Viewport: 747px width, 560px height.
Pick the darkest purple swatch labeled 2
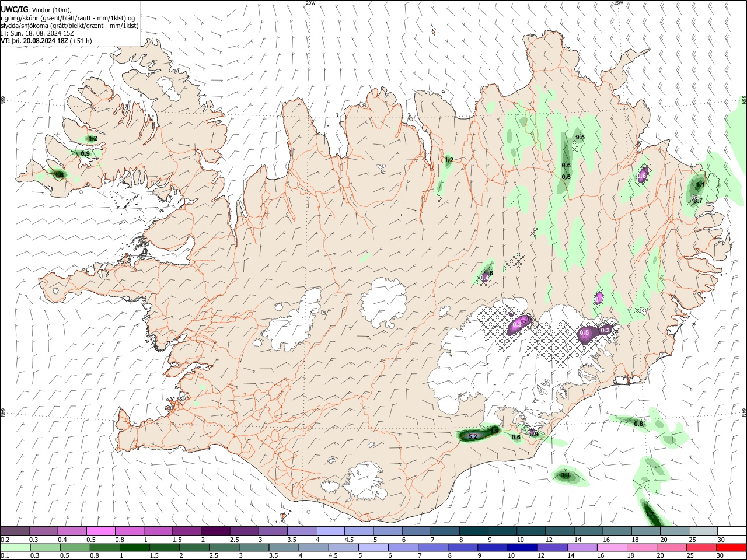tap(215, 531)
